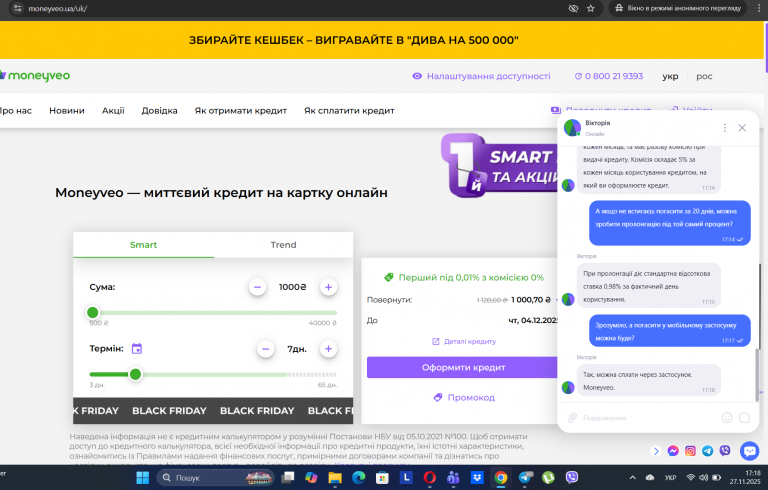
Task: Click the browser address bar URL
Action: point(57,8)
